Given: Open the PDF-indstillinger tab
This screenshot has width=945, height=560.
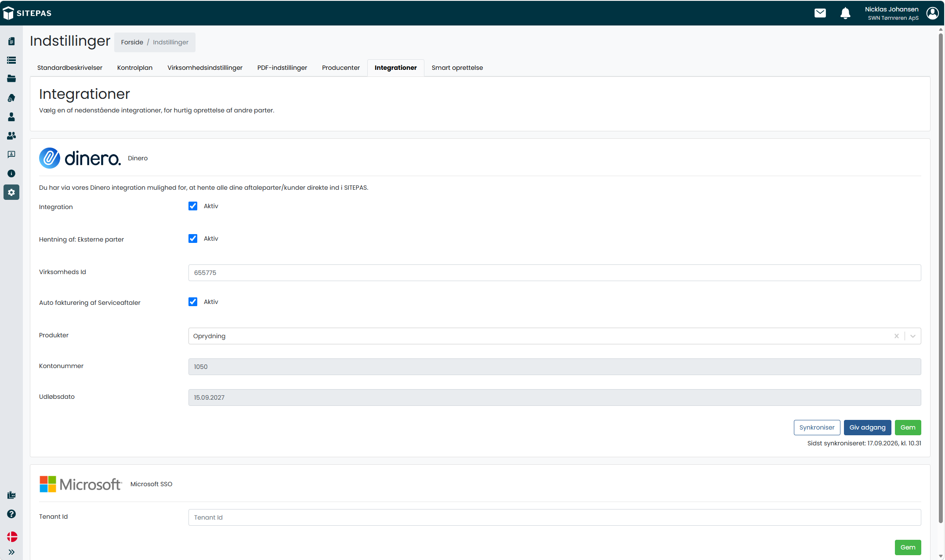Looking at the screenshot, I should [x=282, y=68].
